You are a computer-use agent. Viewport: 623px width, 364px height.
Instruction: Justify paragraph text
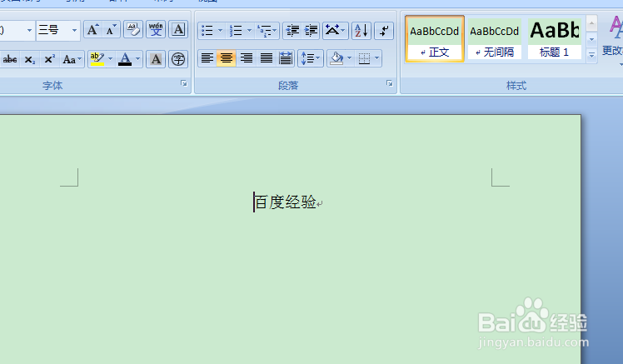click(x=267, y=59)
